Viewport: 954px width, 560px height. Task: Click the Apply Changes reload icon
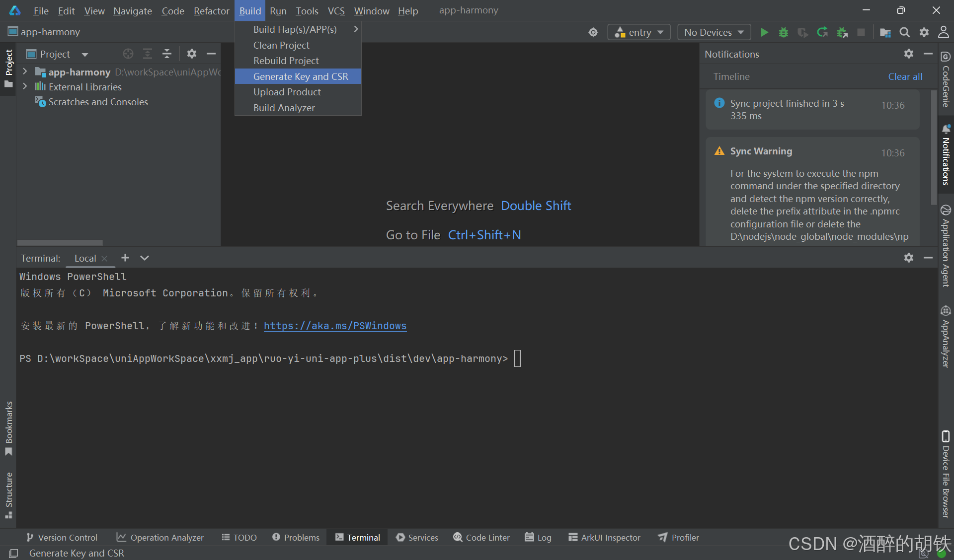(822, 33)
